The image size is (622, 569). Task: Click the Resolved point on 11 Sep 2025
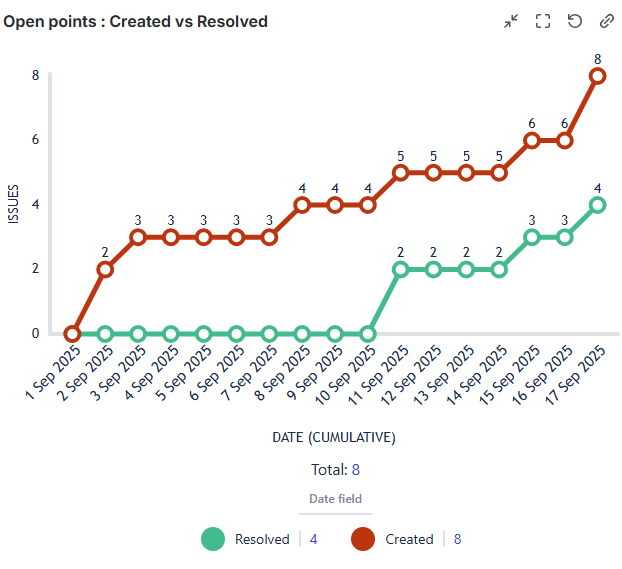(400, 269)
